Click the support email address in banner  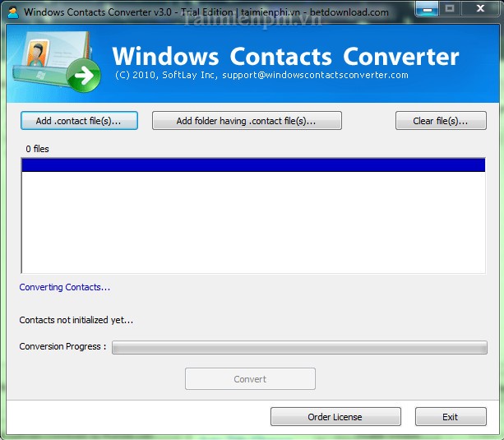315,75
